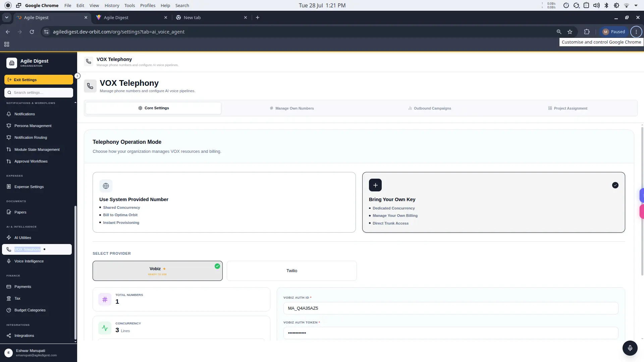Click the Voice Intelligence mic icon
This screenshot has width=644, height=362.
coord(9,261)
